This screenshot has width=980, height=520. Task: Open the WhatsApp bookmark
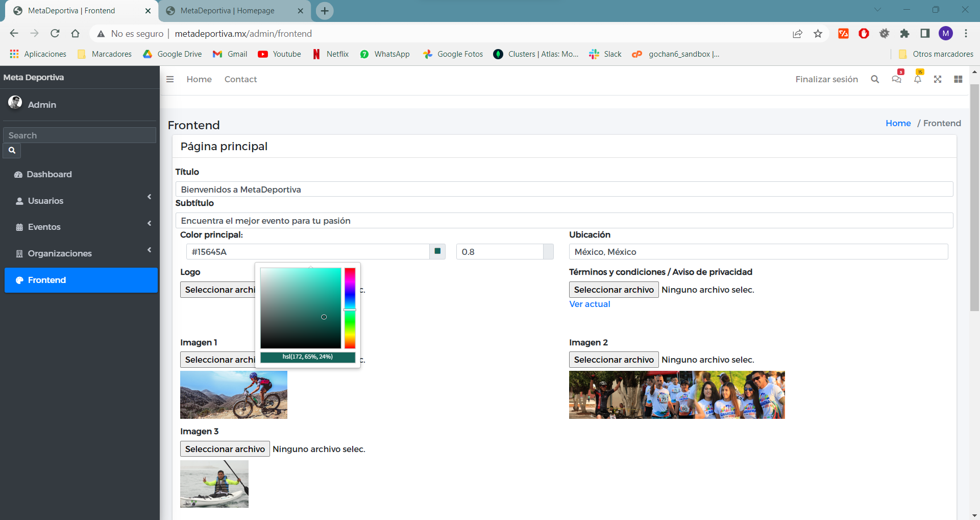point(385,54)
